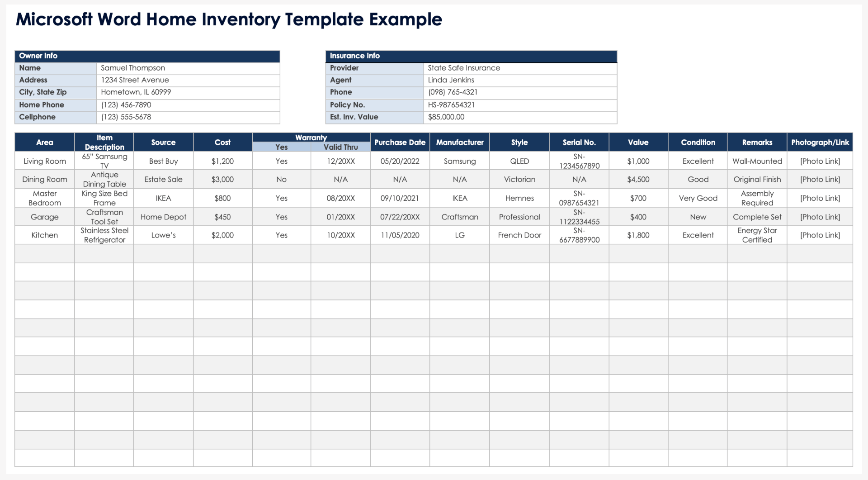Select the French Door style cell

[x=519, y=235]
